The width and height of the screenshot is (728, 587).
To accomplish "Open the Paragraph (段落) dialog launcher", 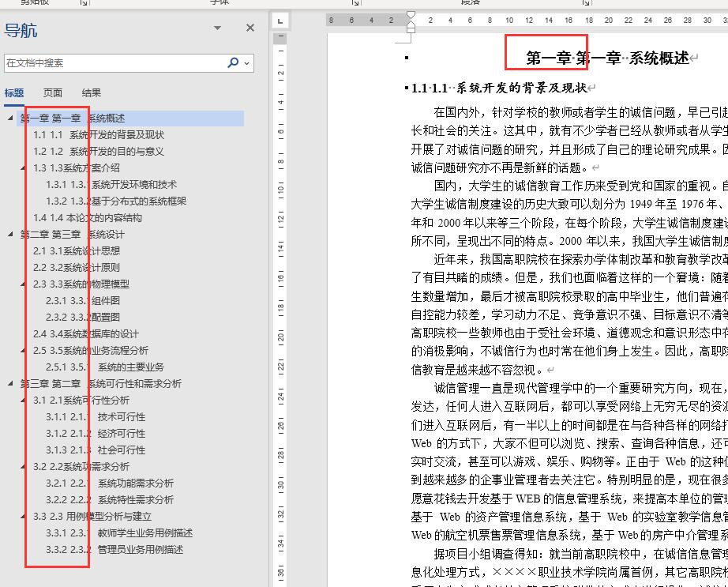I will pos(585,4).
